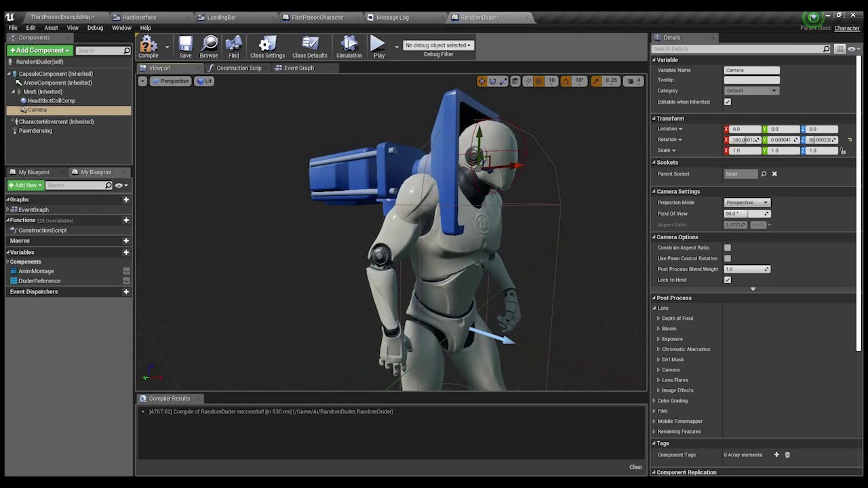Viewport: 868px width, 488px height.
Task: Click the Save blueprint icon
Action: click(185, 46)
